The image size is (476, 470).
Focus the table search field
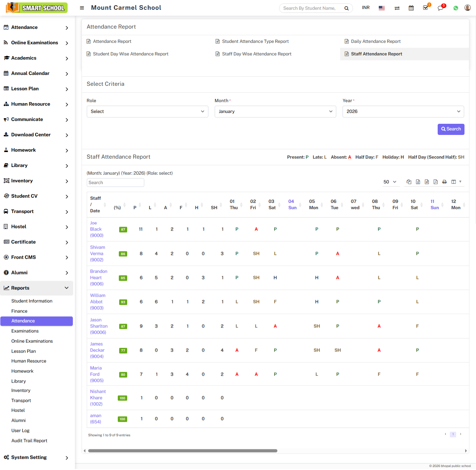coord(115,182)
